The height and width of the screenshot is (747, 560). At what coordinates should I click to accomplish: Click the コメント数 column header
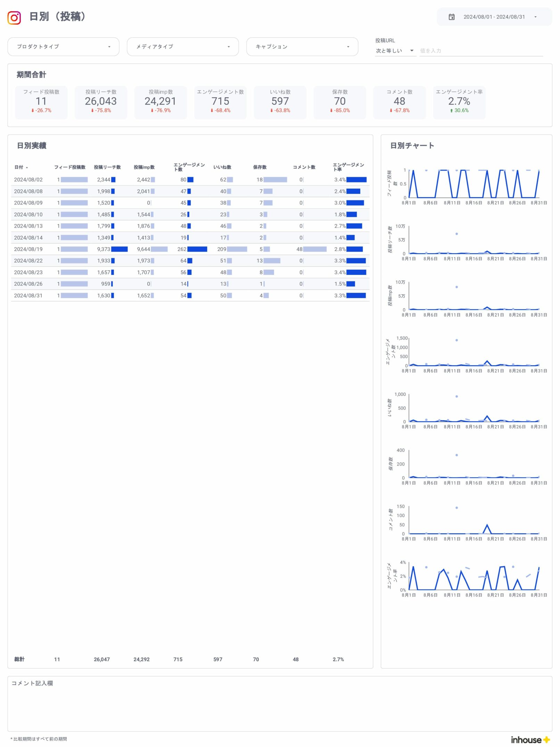coord(304,167)
